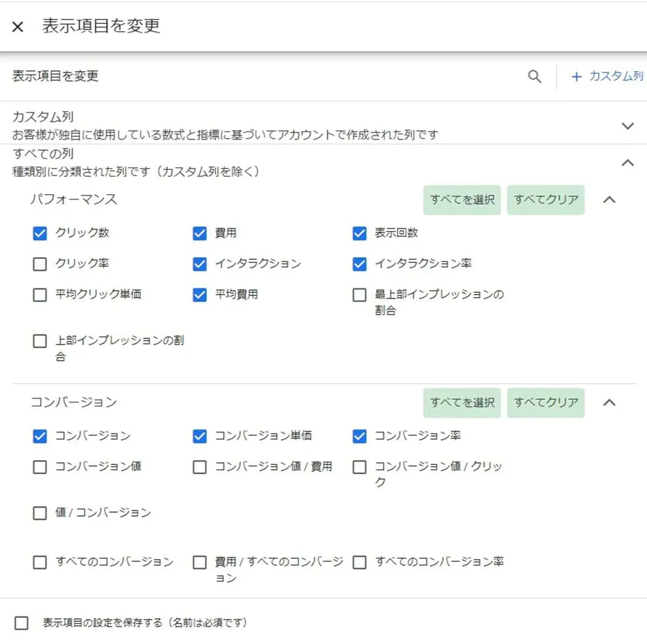Uncheck the 費用 checkbox

tap(199, 233)
